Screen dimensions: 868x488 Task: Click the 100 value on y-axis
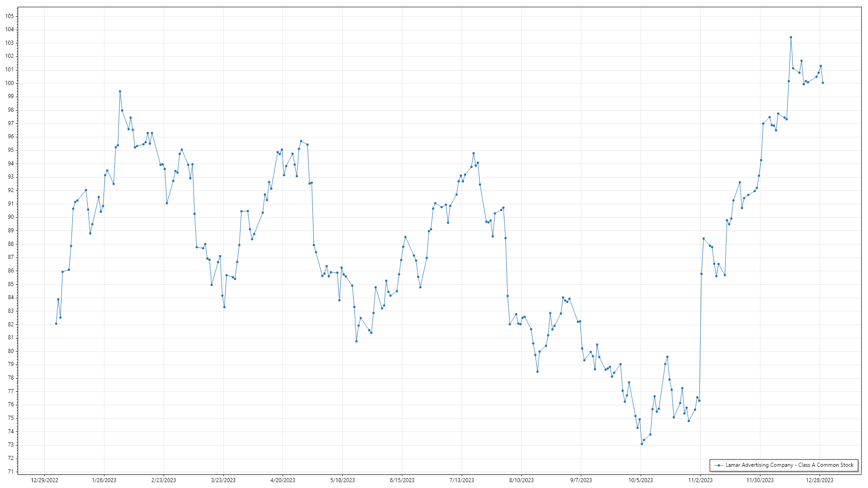[x=9, y=83]
